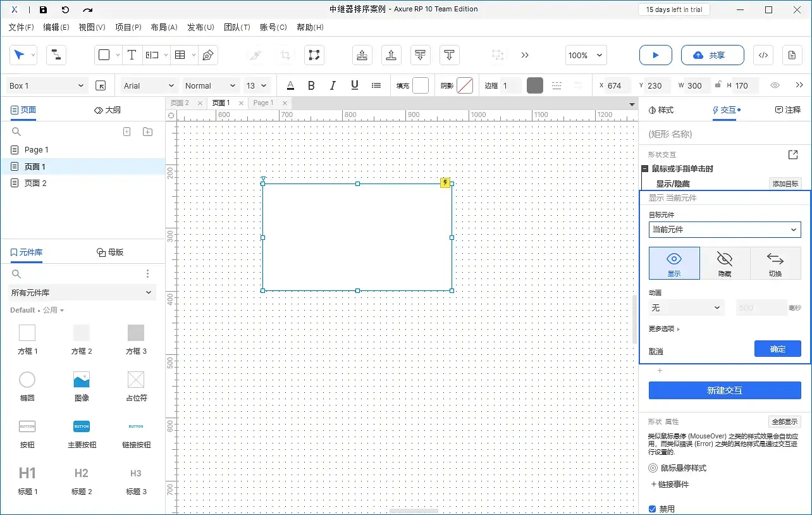The image size is (812, 515).
Task: Click the 新建交互 button
Action: coord(725,390)
